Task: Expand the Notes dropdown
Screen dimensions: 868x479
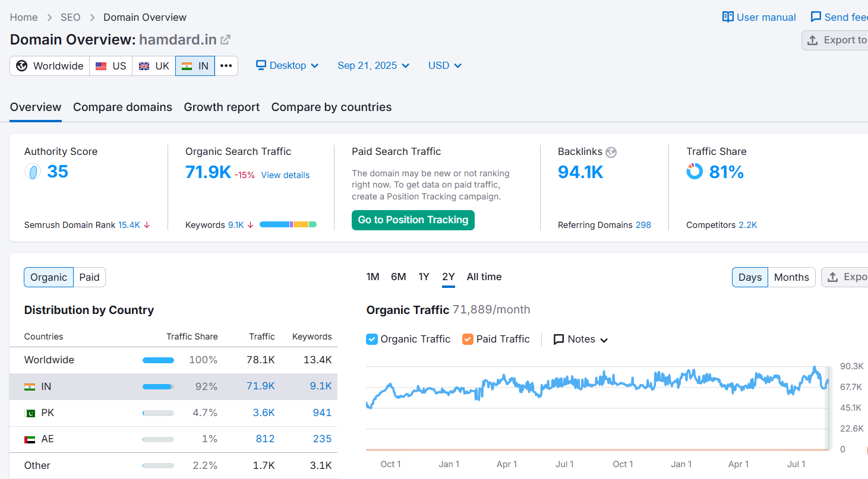Action: tap(580, 340)
